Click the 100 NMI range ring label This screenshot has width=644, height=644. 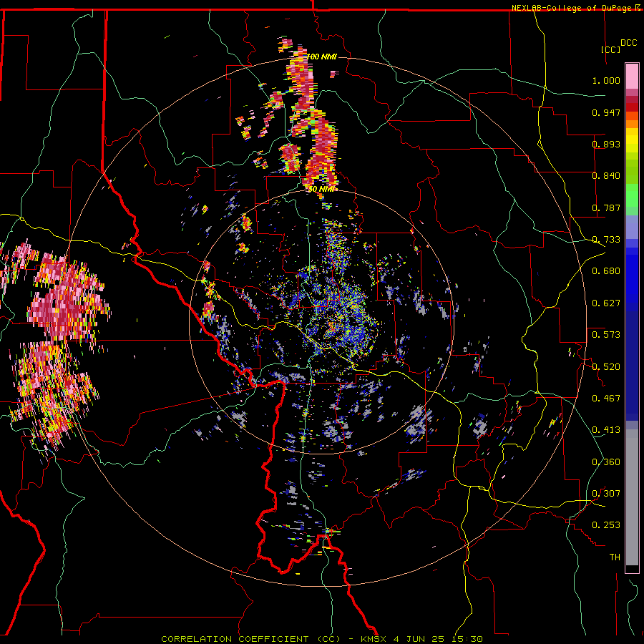coord(323,57)
